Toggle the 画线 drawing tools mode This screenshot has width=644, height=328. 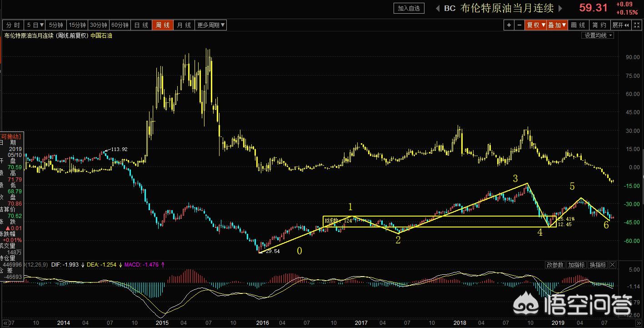point(578,25)
